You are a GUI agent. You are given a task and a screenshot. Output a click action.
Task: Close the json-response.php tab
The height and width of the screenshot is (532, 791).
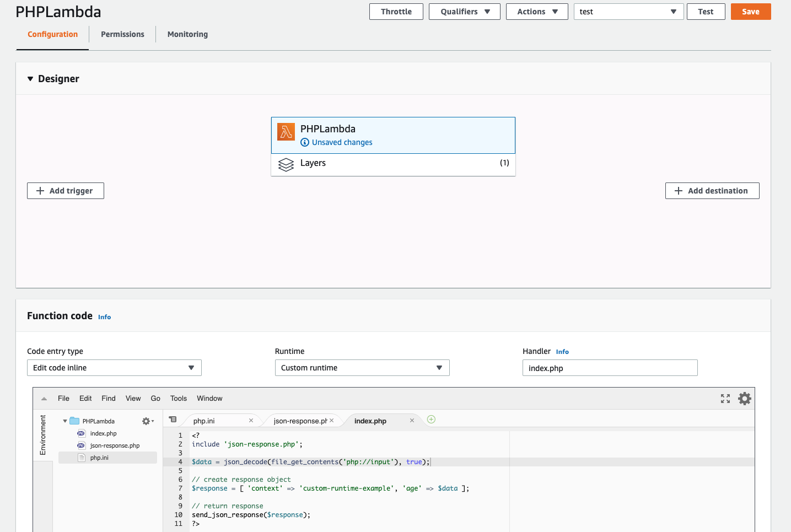[331, 421]
